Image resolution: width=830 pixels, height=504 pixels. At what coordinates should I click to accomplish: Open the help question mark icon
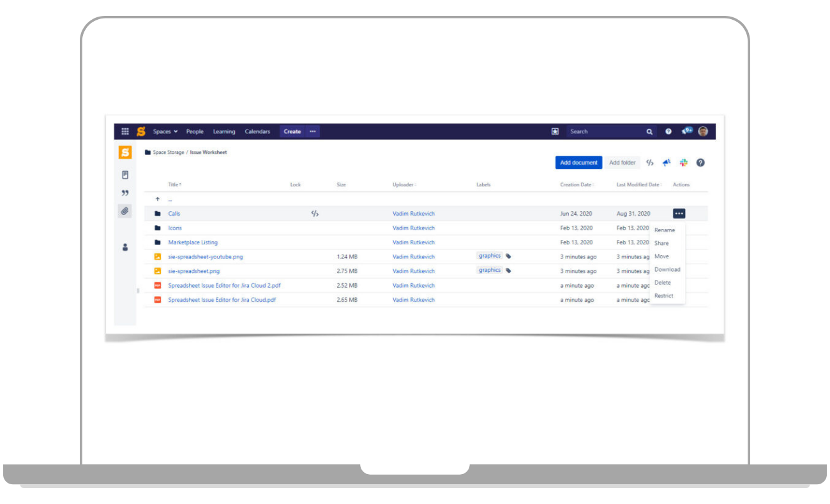pos(700,163)
